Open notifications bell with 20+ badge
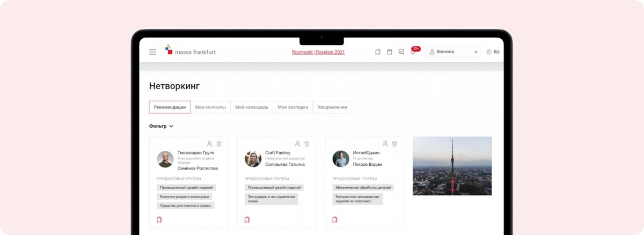Screen dimensions: 644x235 click(x=414, y=52)
